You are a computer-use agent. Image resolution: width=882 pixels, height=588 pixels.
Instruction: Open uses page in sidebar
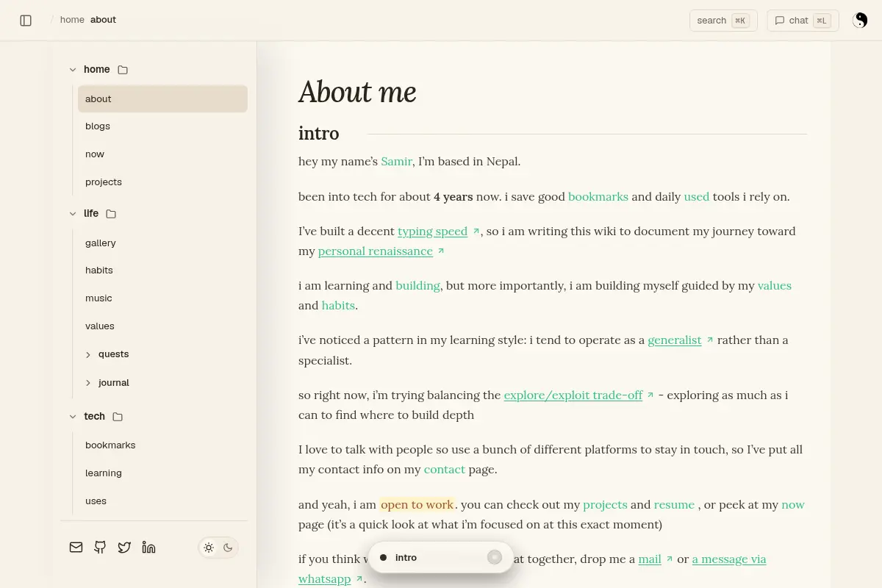coord(162,501)
